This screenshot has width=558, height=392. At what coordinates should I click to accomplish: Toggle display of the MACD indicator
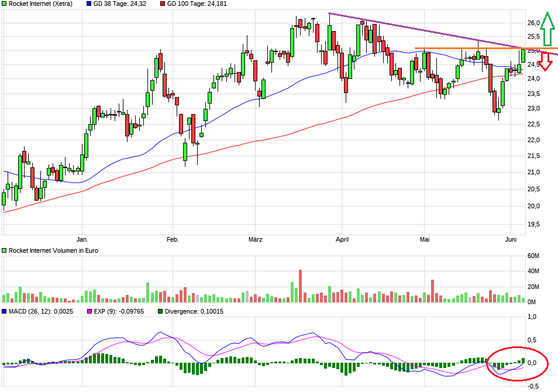[x=5, y=312]
